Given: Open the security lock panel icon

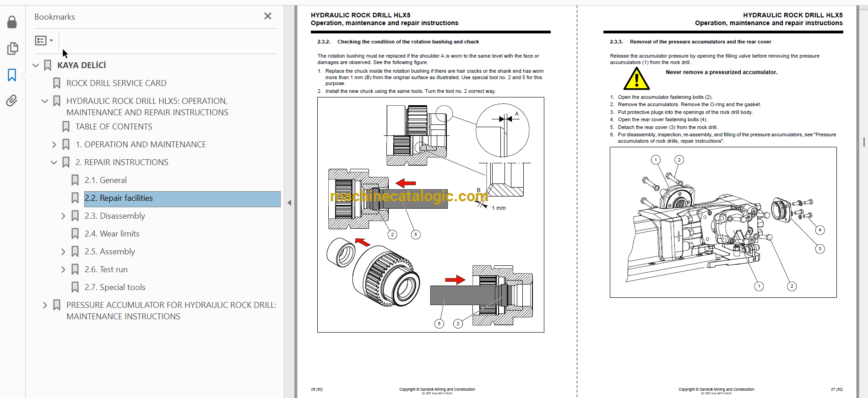Looking at the screenshot, I should pos(12,22).
